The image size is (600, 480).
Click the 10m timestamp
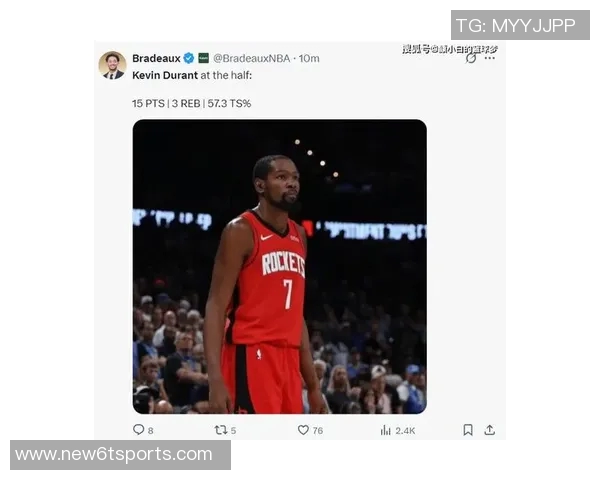coord(309,58)
